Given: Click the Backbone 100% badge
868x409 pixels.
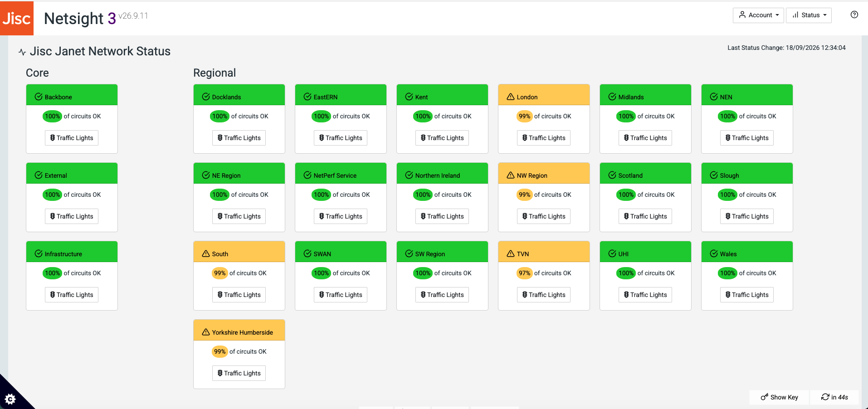Looking at the screenshot, I should coord(53,116).
